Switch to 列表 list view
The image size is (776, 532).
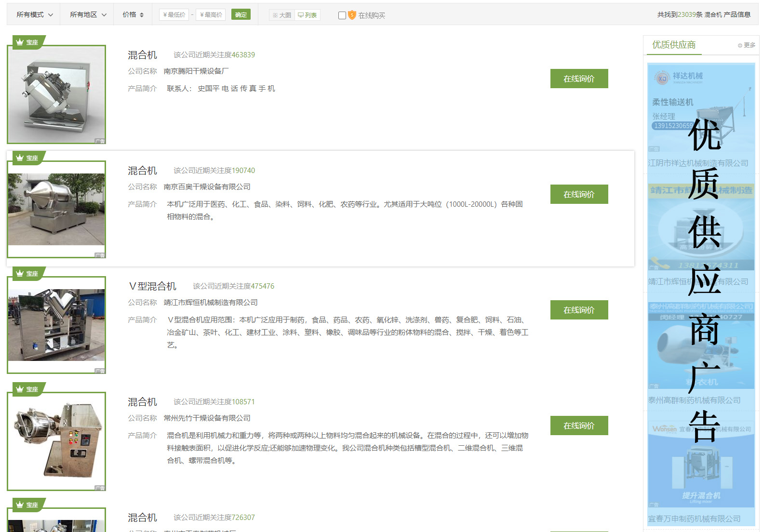click(308, 15)
